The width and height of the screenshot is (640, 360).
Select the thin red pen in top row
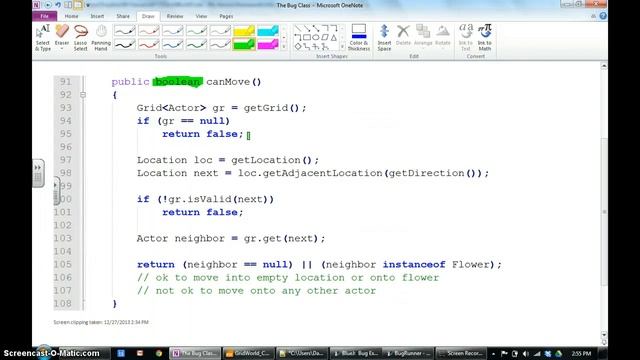pos(149,31)
